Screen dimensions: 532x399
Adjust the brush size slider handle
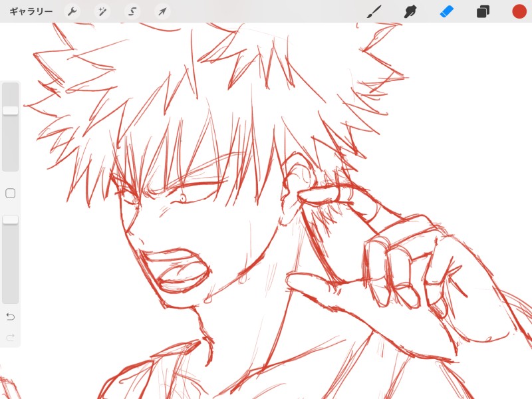click(x=10, y=110)
